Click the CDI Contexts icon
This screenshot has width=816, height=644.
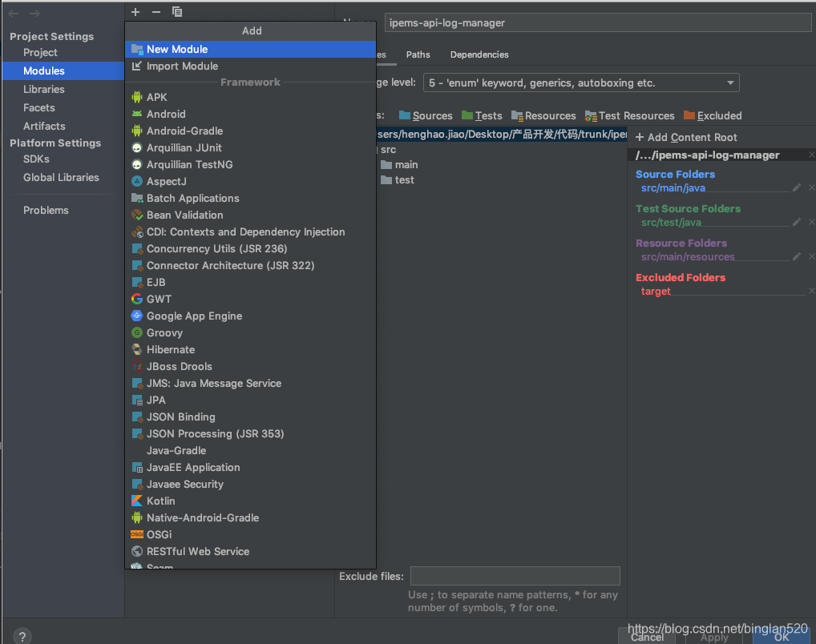(137, 232)
